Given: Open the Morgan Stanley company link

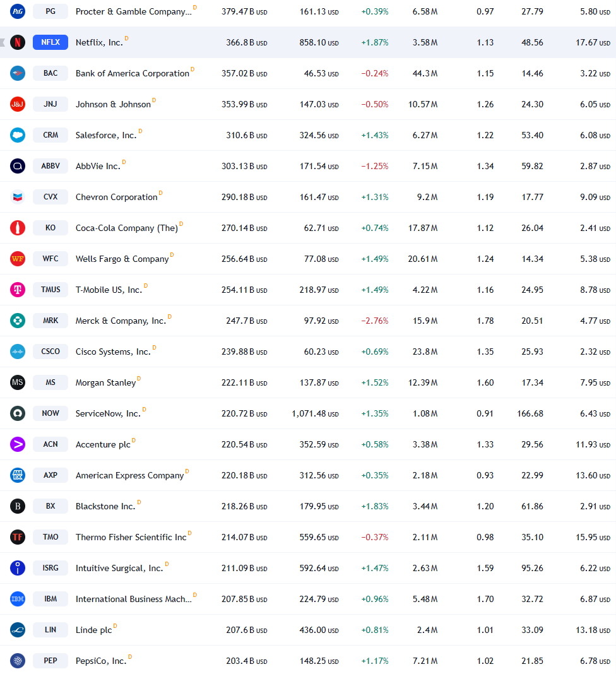Looking at the screenshot, I should click(106, 383).
